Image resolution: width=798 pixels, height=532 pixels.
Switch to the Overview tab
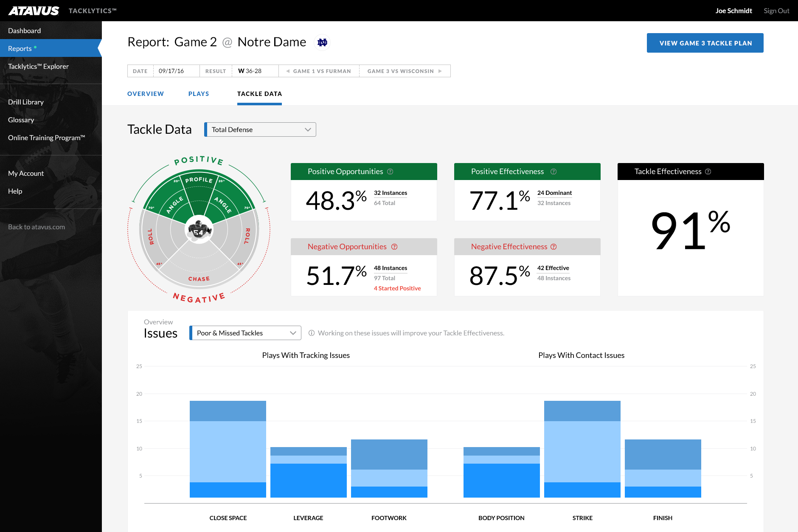(145, 94)
